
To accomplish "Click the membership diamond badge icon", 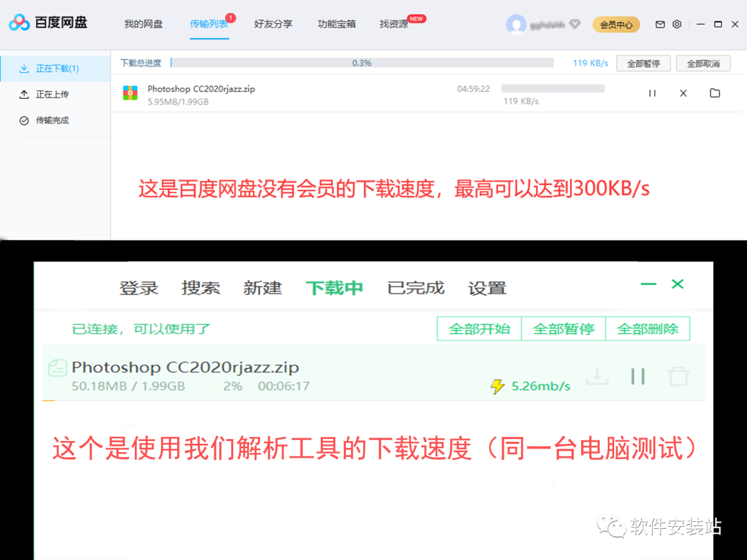I will tap(575, 24).
